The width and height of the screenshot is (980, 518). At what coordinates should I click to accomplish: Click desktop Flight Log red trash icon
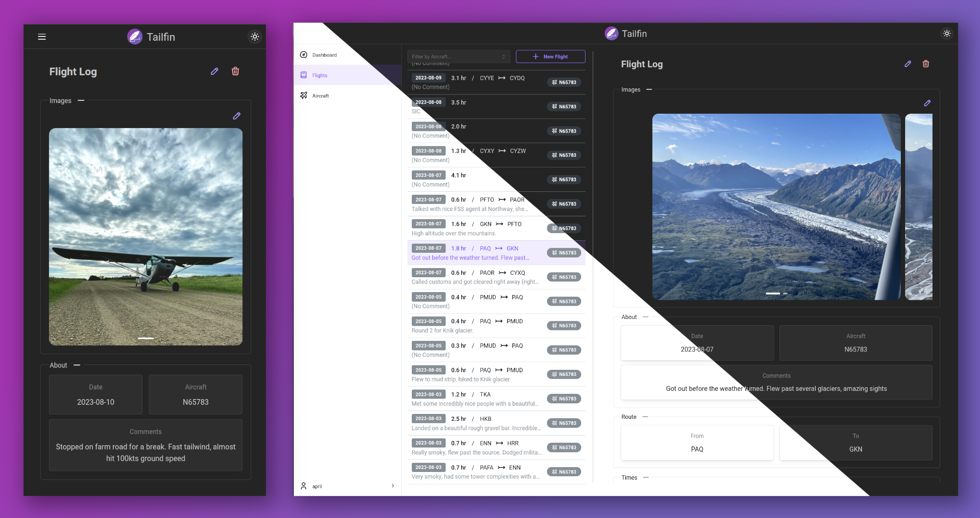point(926,64)
